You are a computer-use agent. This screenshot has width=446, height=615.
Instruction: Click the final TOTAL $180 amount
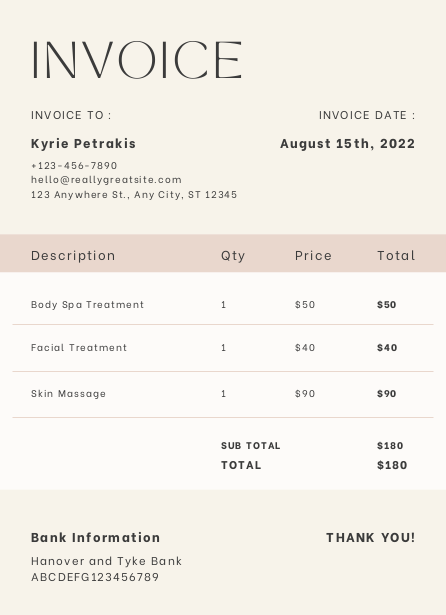tap(392, 466)
